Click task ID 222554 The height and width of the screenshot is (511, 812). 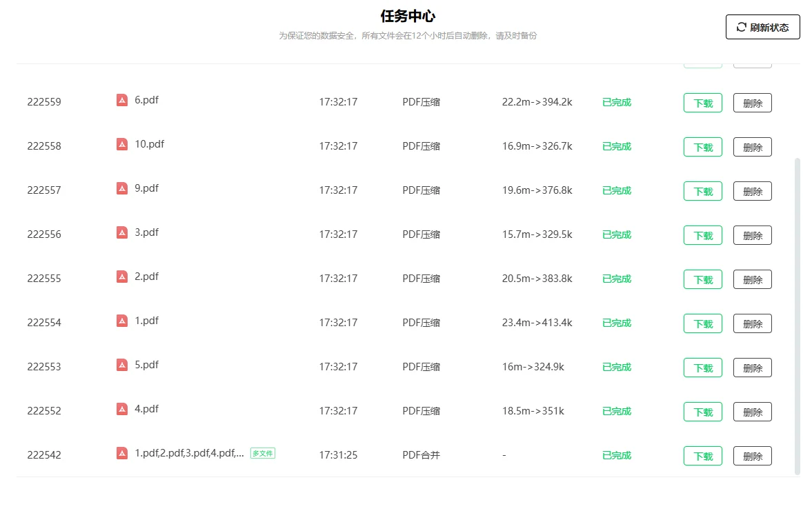[x=44, y=323]
